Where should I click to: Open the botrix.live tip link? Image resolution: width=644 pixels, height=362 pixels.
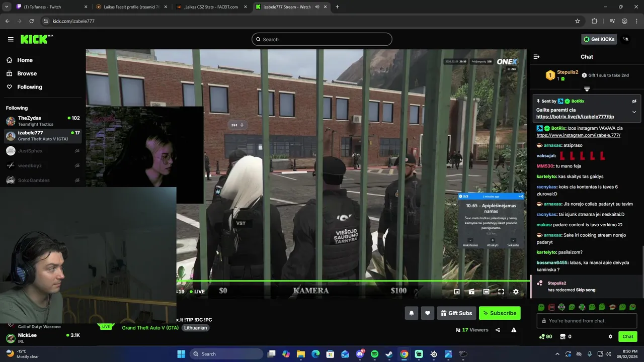(x=575, y=117)
